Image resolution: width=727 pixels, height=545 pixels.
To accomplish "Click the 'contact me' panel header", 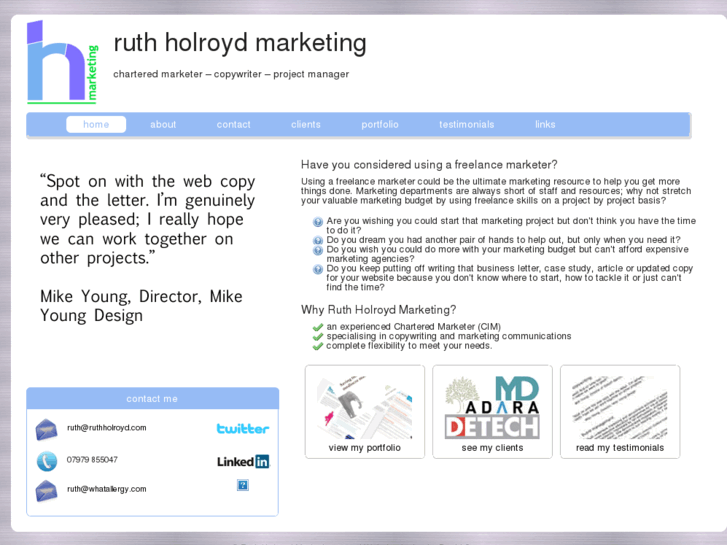I will point(153,398).
